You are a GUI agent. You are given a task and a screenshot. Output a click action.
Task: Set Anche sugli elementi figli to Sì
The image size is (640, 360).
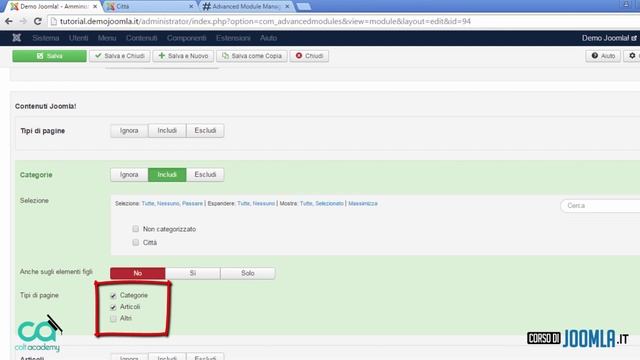click(193, 273)
